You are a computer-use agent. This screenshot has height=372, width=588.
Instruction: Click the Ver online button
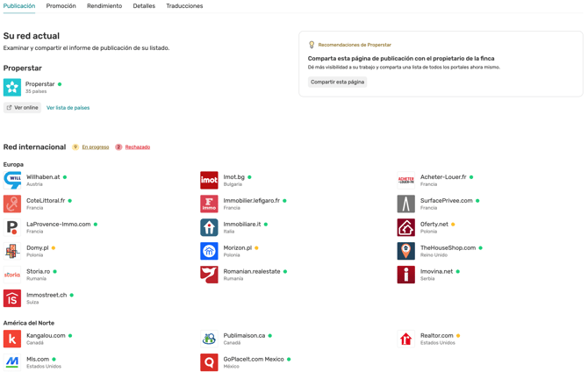pos(22,108)
